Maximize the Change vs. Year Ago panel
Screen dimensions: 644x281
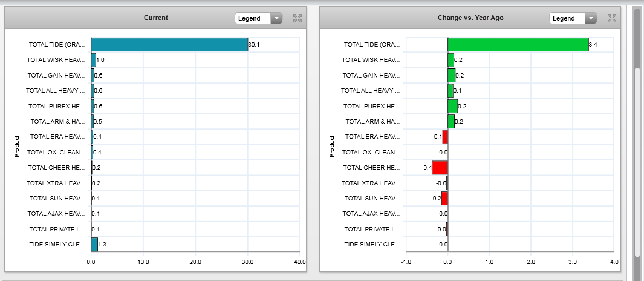[x=611, y=18]
